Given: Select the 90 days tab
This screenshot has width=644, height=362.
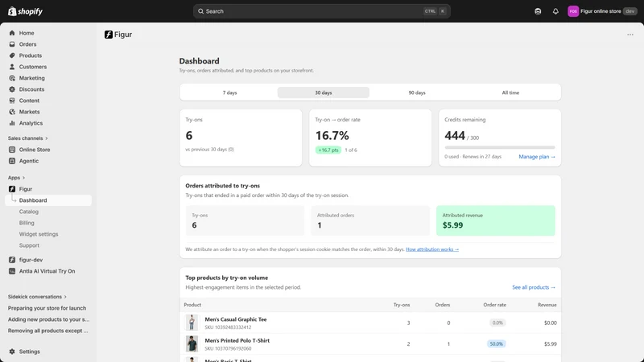Looking at the screenshot, I should pyautogui.click(x=417, y=93).
